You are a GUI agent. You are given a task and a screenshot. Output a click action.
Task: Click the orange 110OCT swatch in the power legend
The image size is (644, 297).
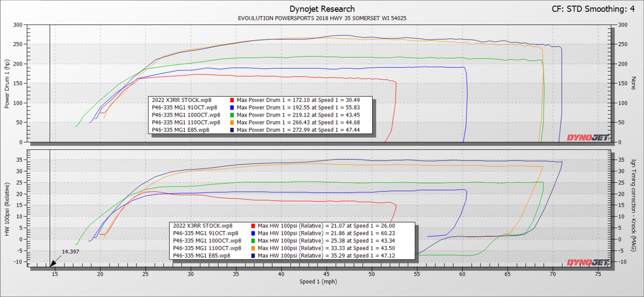[232, 123]
